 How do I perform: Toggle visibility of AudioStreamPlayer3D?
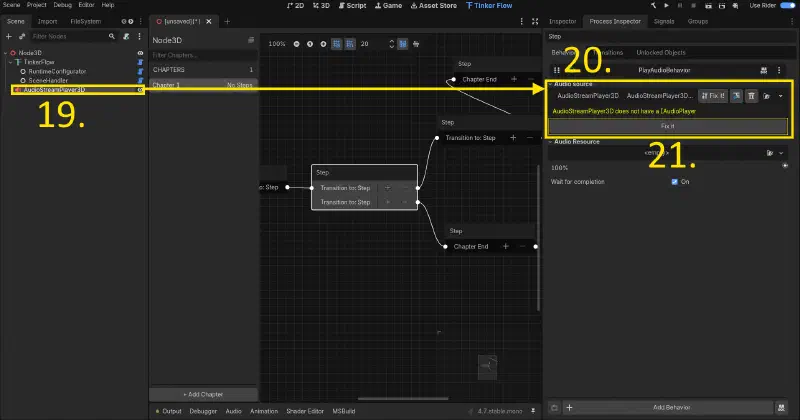[x=140, y=90]
